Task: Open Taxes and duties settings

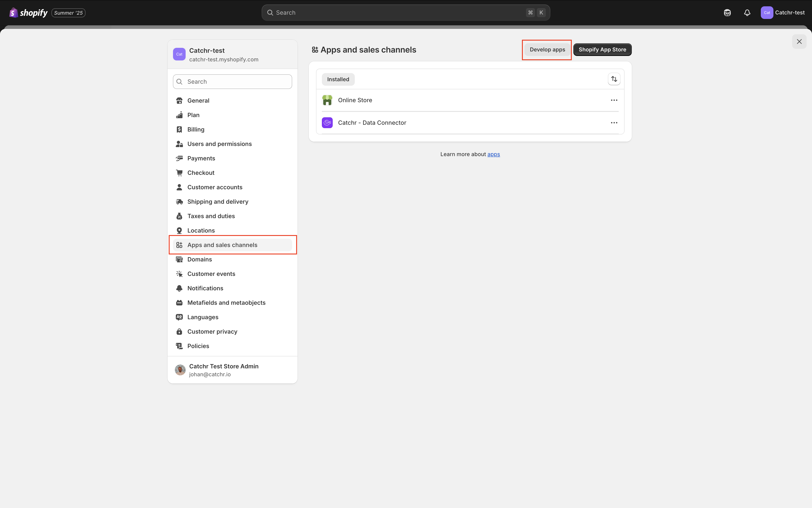Action: coord(233,216)
